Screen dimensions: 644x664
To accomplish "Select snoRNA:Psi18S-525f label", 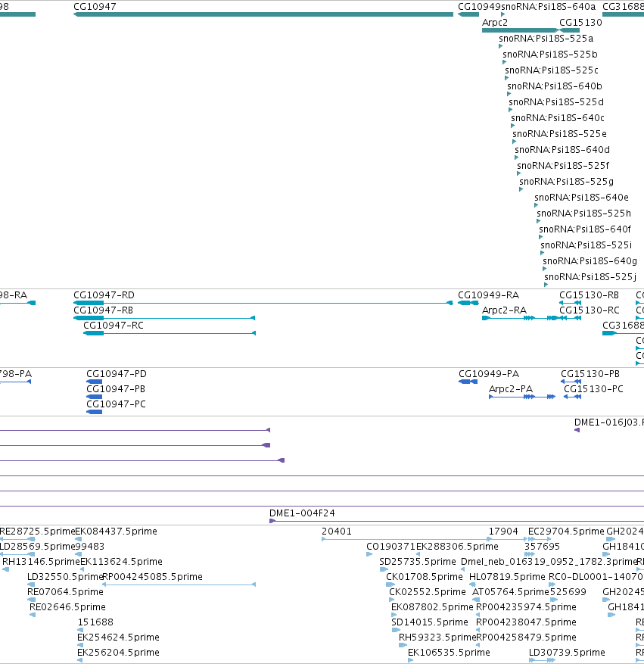I will pos(563,166).
